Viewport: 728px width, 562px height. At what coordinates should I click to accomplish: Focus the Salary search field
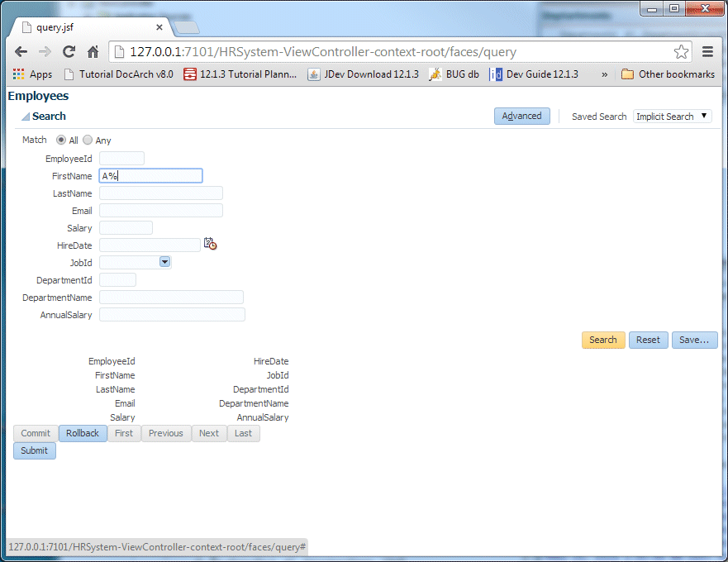tap(126, 227)
